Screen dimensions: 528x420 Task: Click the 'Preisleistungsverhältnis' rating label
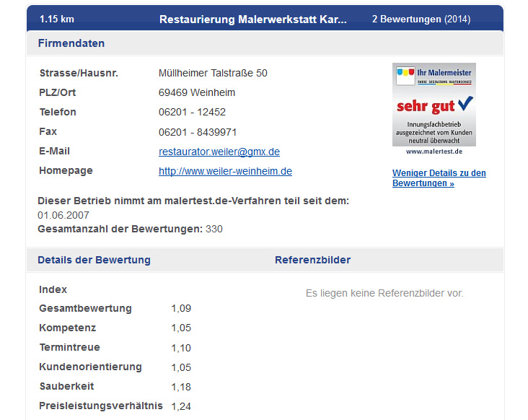tap(100, 406)
